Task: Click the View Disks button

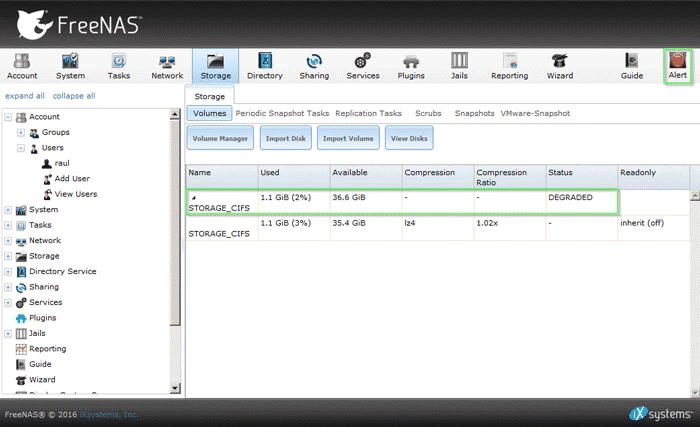Action: (x=409, y=138)
